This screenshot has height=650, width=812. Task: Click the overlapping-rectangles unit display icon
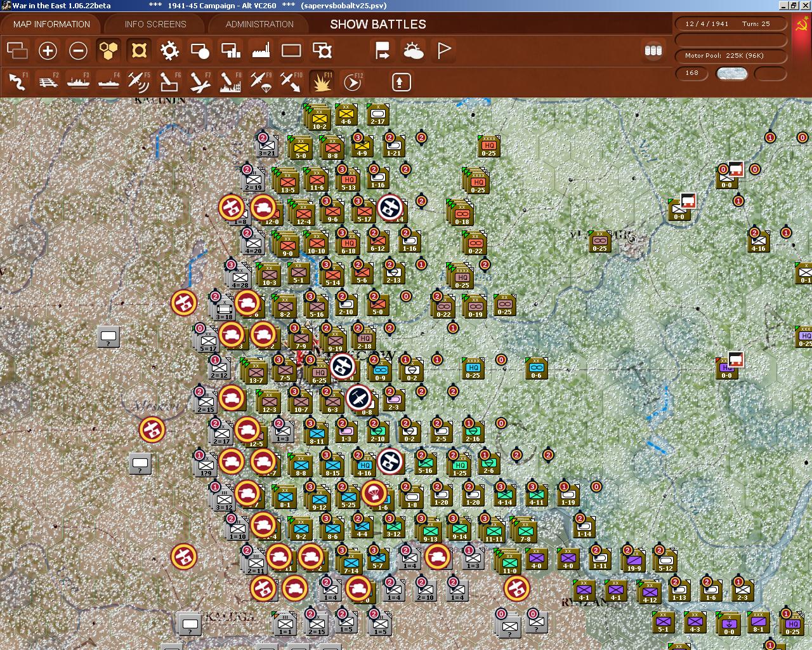tap(17, 50)
